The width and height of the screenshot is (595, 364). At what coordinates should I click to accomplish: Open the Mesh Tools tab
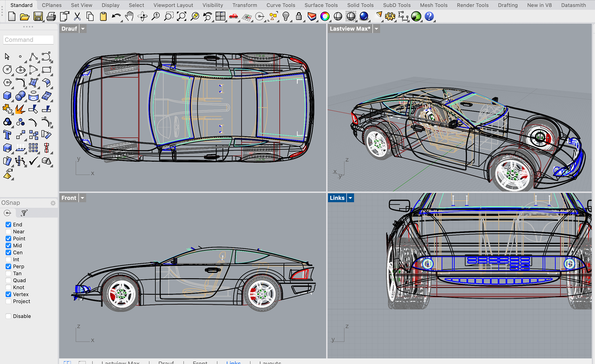[433, 5]
